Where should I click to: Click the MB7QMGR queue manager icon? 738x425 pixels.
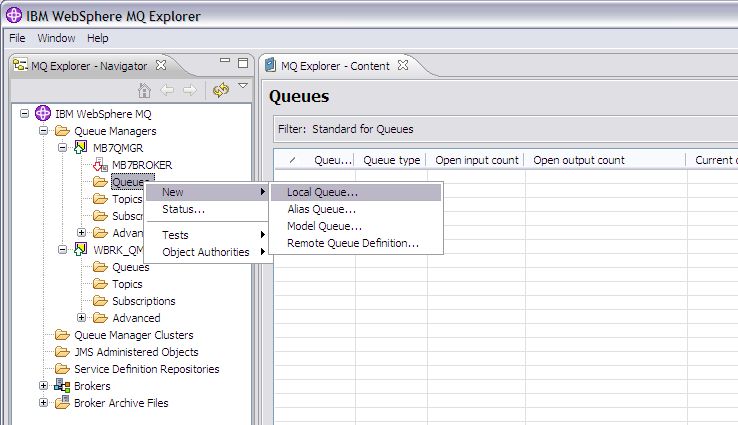(80, 147)
